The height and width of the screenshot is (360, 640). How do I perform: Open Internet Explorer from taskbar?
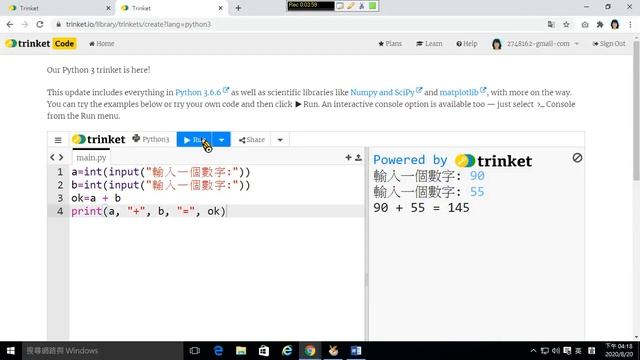(x=287, y=351)
